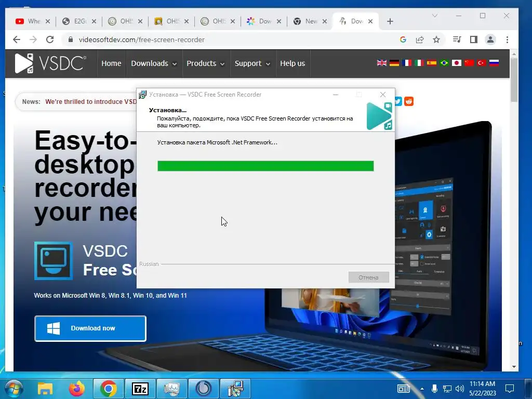532x399 pixels.
Task: Expand the Support menu
Action: [x=252, y=63]
